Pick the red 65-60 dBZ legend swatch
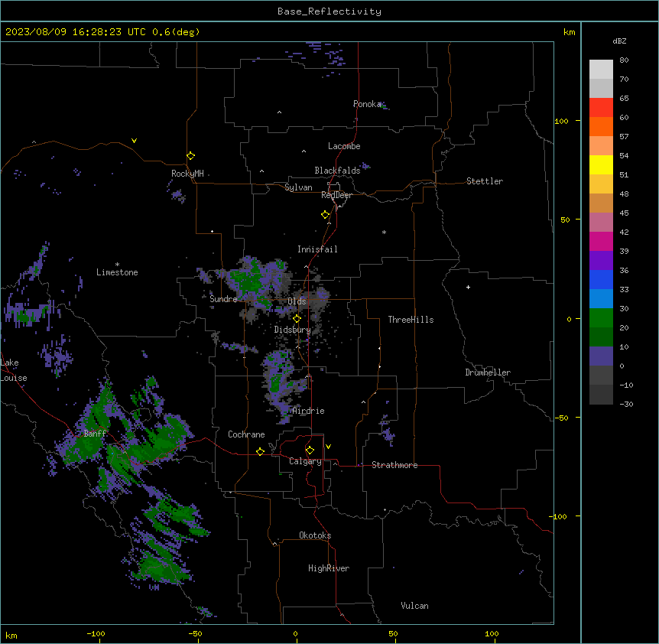Viewport: 659px width, 644px height. 601,108
